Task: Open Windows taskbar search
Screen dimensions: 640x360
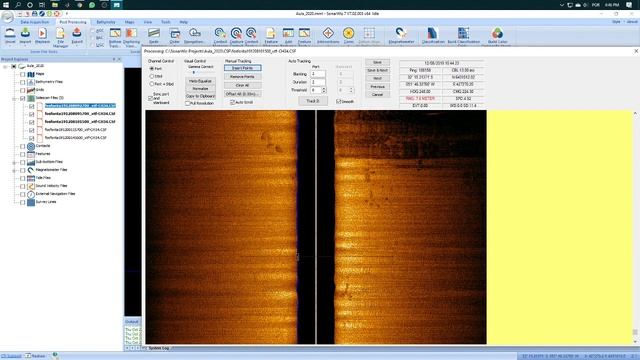Action: click(18, 5)
